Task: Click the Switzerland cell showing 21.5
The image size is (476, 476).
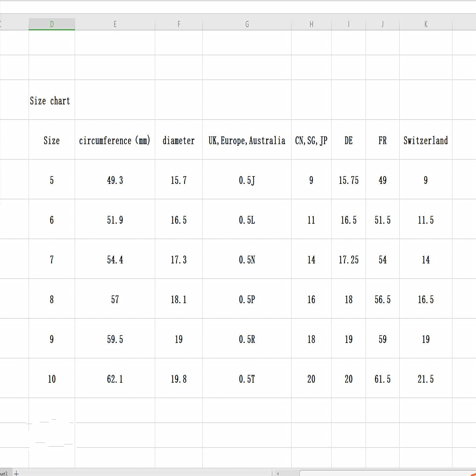Action: [426, 378]
